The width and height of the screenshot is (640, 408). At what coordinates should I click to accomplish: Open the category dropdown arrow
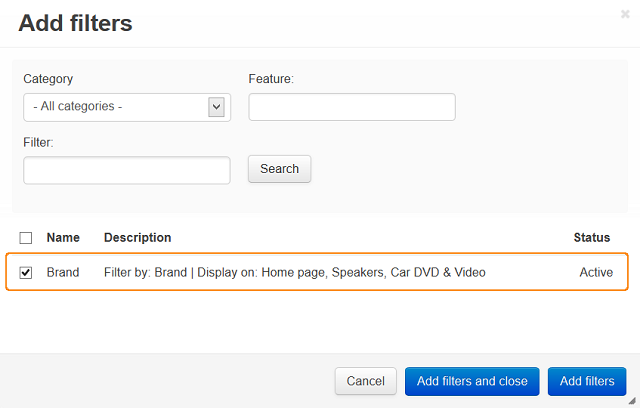(x=216, y=107)
